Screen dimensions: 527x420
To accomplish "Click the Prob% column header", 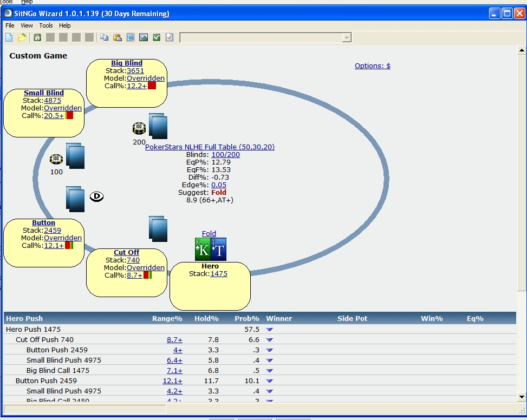I will 246,319.
